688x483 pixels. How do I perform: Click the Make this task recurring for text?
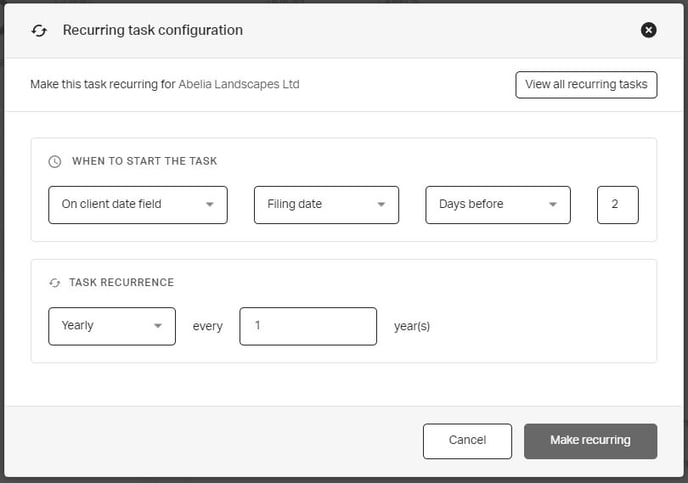pos(103,84)
